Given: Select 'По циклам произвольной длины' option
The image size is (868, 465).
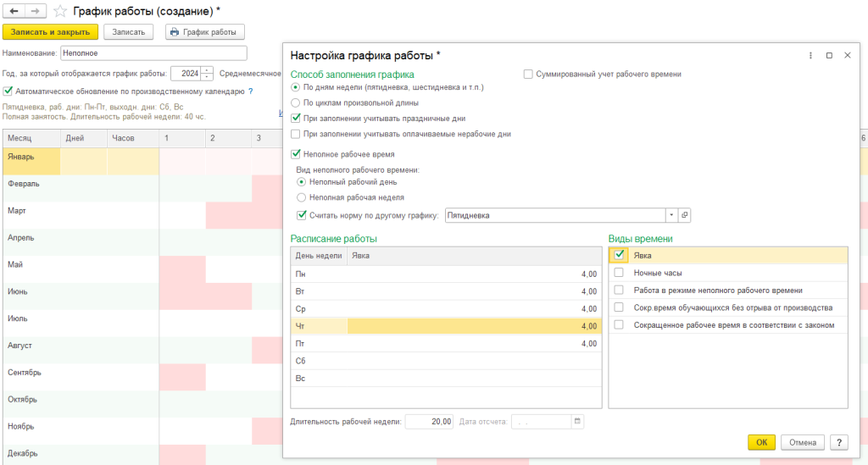Looking at the screenshot, I should (295, 102).
